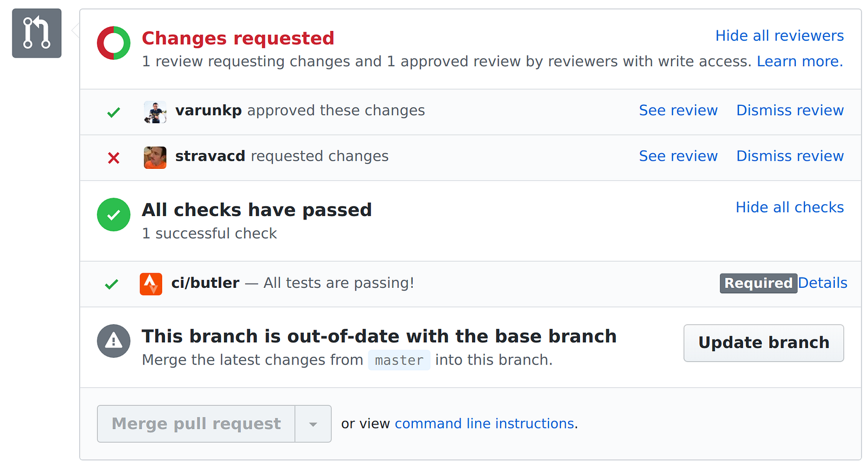Click the pull request merge icon

36,33
